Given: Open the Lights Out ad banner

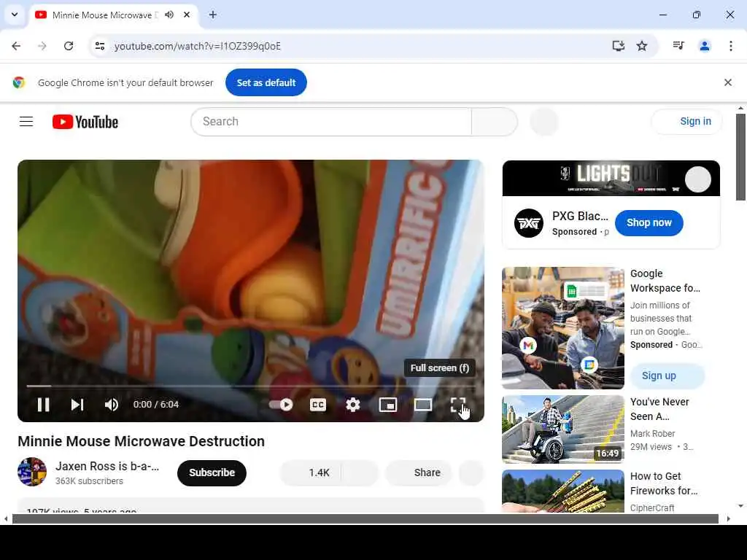Looking at the screenshot, I should [611, 178].
